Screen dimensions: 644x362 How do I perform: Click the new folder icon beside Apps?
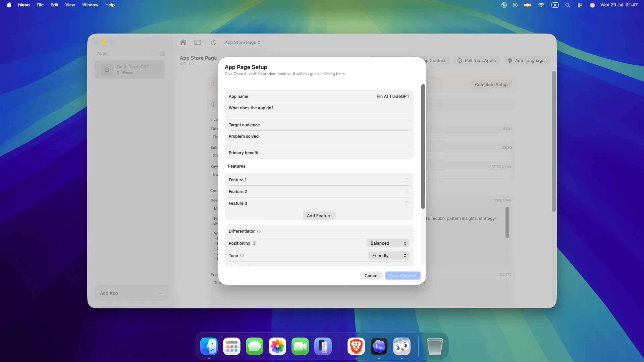[x=163, y=54]
